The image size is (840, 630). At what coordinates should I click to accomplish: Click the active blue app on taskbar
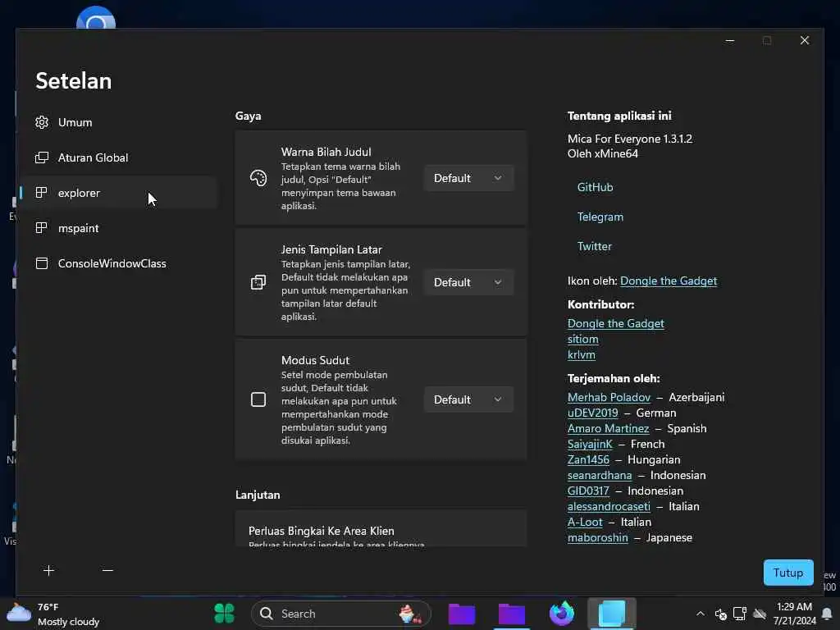click(612, 614)
